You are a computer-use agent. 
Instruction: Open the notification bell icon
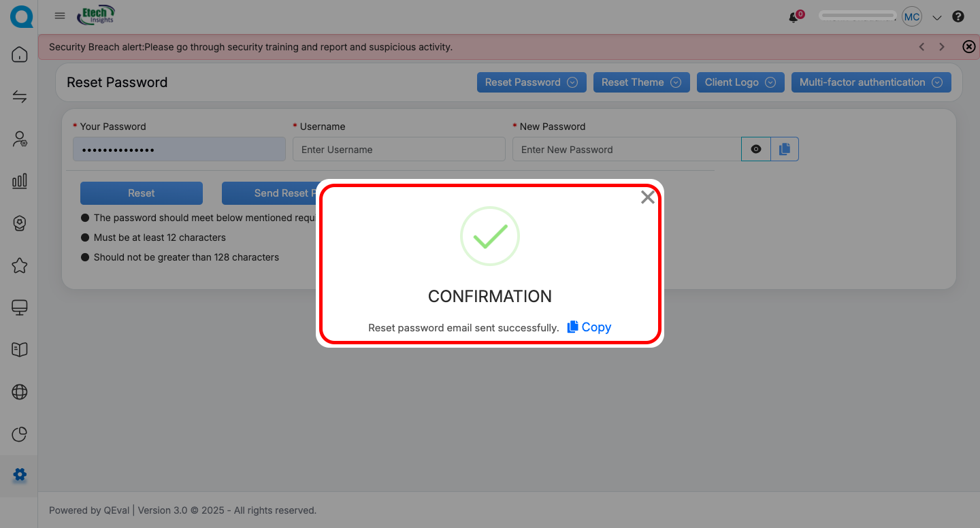tap(794, 17)
